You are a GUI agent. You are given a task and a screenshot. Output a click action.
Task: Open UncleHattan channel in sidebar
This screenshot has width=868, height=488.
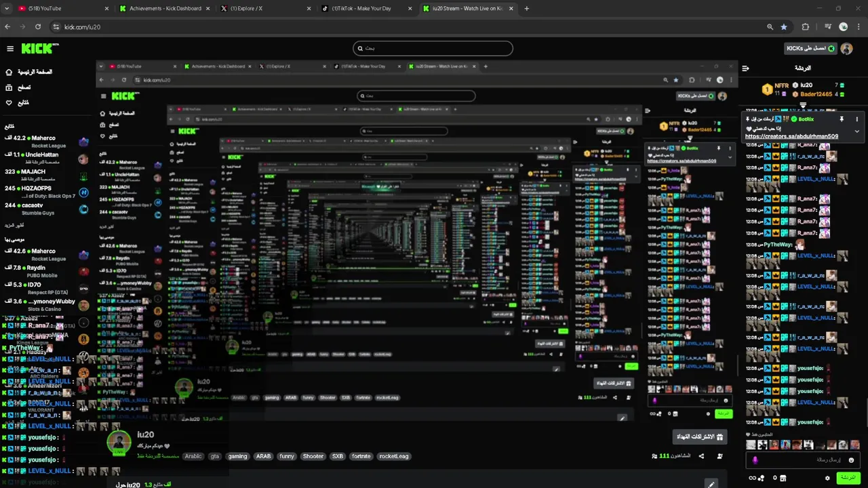45,159
